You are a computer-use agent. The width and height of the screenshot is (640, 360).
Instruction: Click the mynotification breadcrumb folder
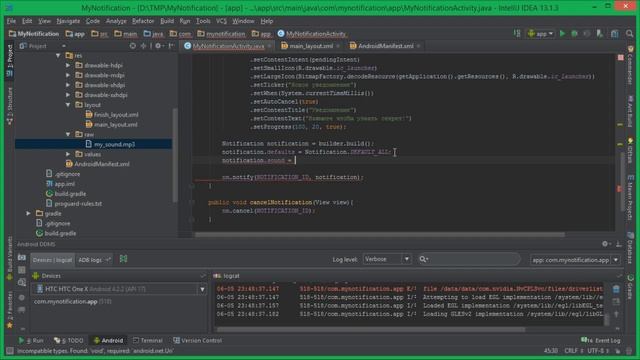click(x=221, y=34)
